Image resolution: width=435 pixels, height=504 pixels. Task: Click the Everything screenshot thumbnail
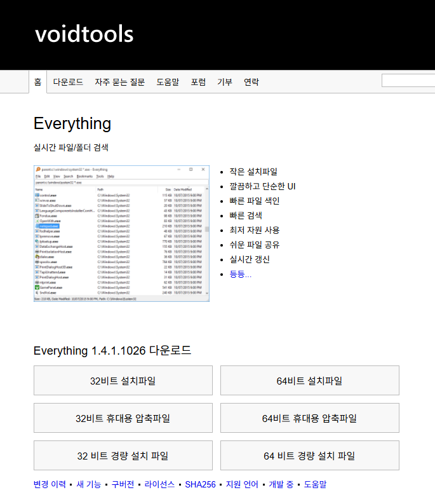coord(121,233)
